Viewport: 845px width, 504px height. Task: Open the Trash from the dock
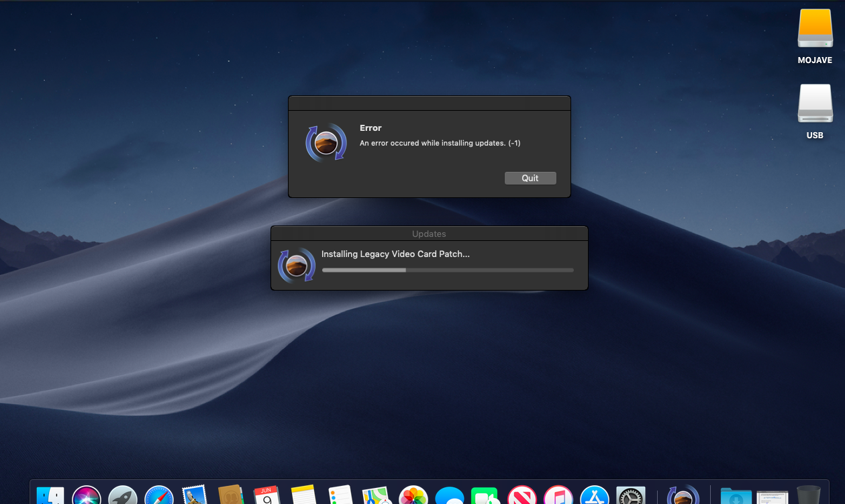(809, 495)
